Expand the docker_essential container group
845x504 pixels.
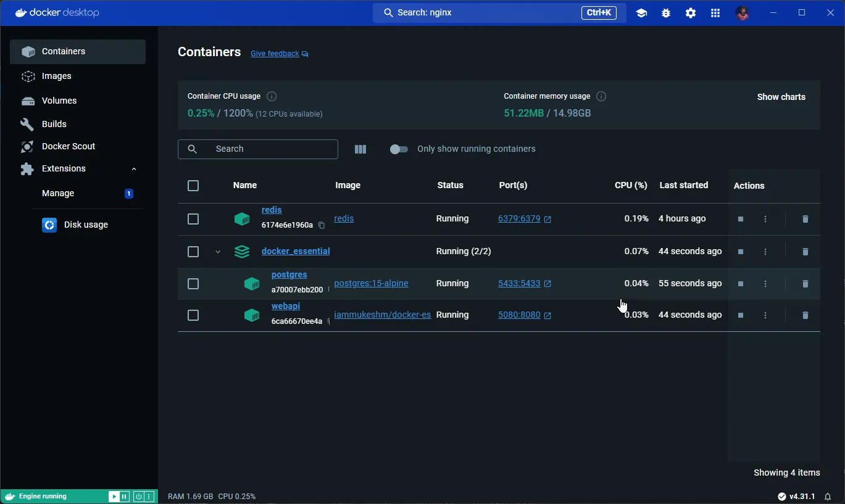click(x=217, y=252)
